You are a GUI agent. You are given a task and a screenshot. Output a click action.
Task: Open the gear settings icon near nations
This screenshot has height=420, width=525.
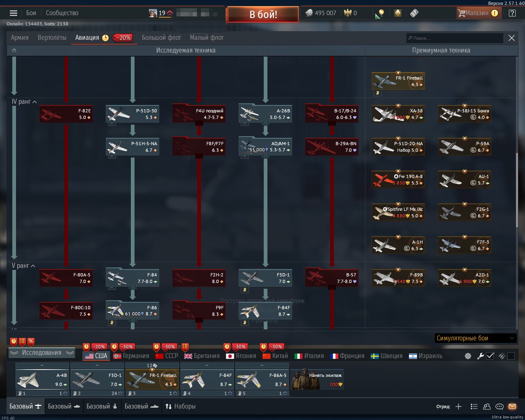click(468, 356)
